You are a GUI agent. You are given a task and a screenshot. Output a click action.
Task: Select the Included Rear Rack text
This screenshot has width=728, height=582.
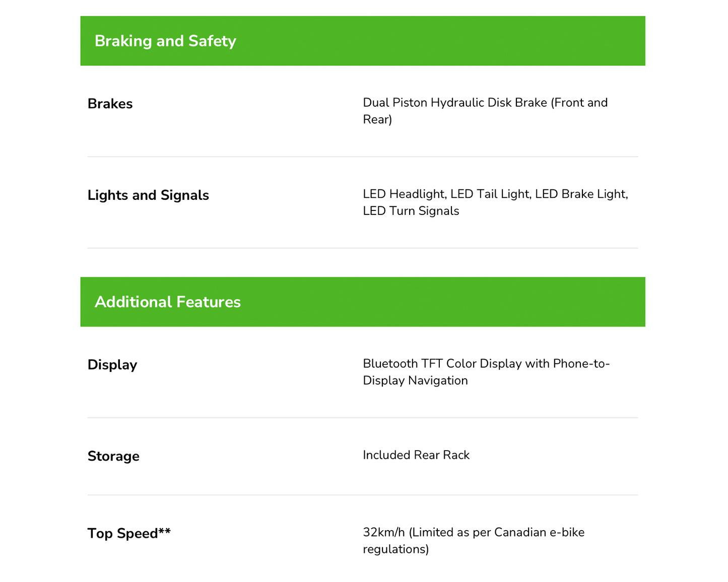click(x=416, y=455)
